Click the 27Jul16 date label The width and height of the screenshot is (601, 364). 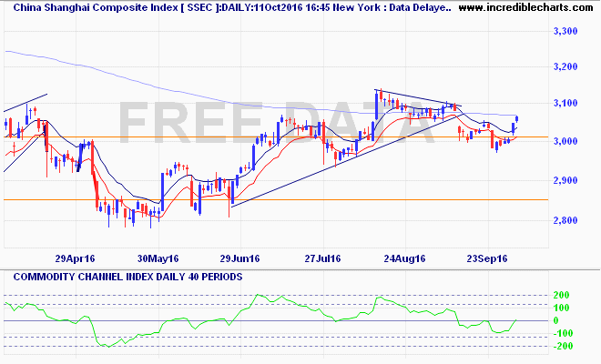click(x=322, y=258)
